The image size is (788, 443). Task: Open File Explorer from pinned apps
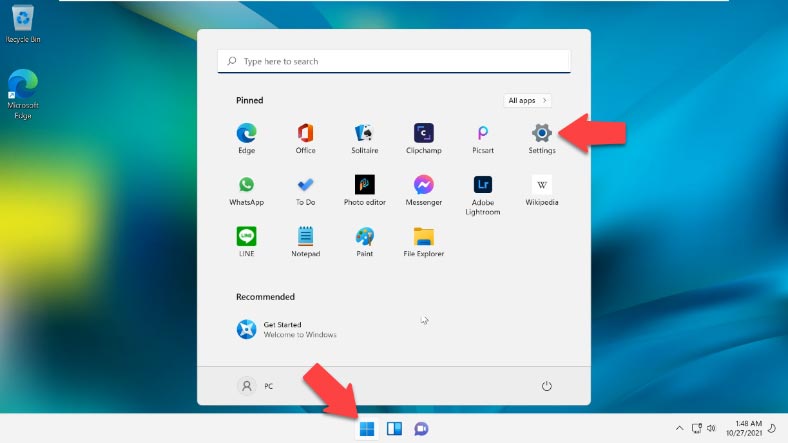click(x=424, y=242)
